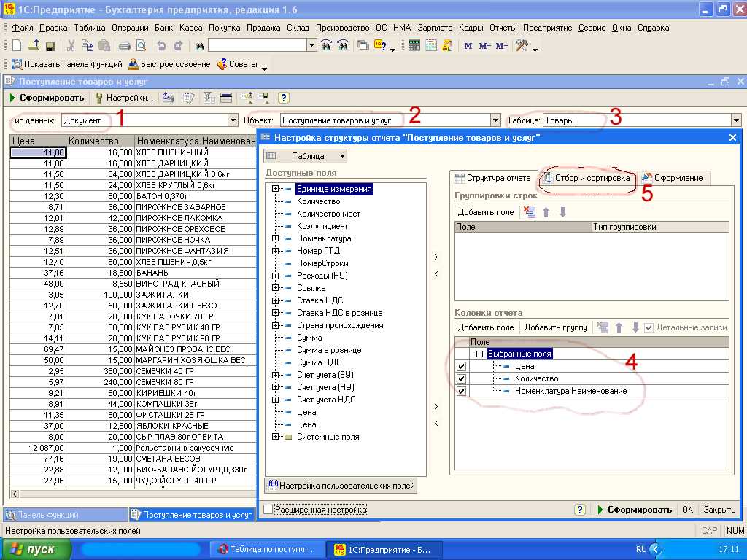Click the M memory button

click(x=468, y=46)
